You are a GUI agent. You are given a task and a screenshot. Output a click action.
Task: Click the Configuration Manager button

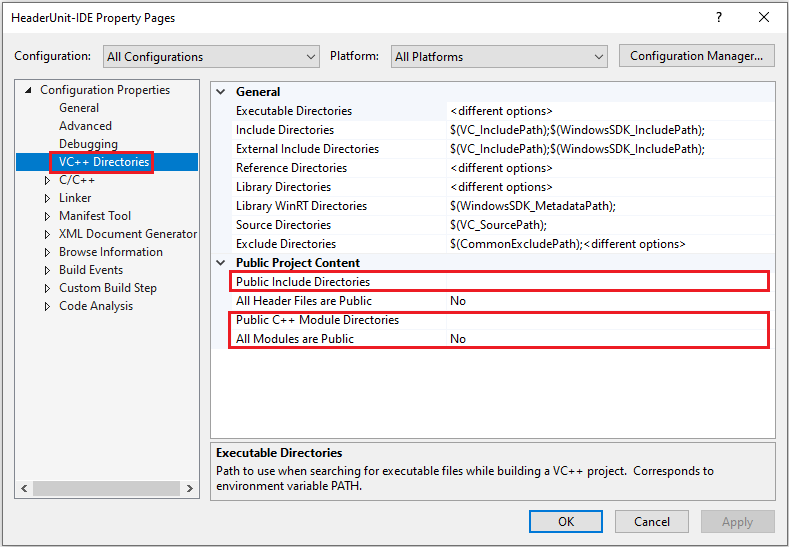[696, 56]
